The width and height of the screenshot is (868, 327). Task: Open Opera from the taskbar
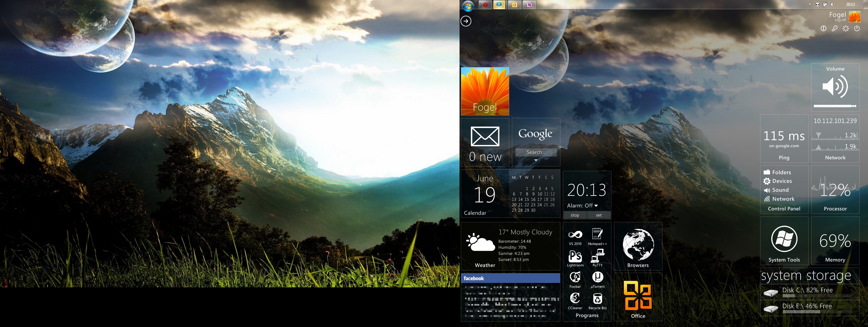[x=485, y=5]
